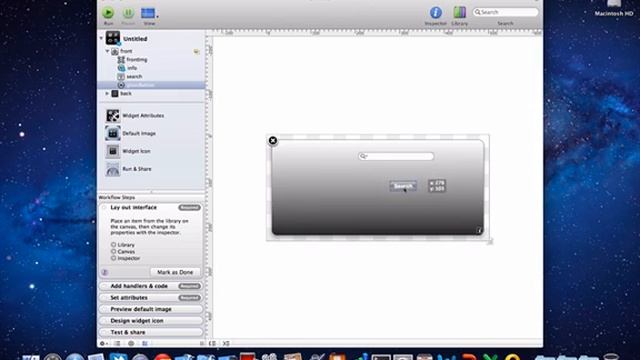Select the front tree item
The width and height of the screenshot is (640, 360).
pos(151,51)
